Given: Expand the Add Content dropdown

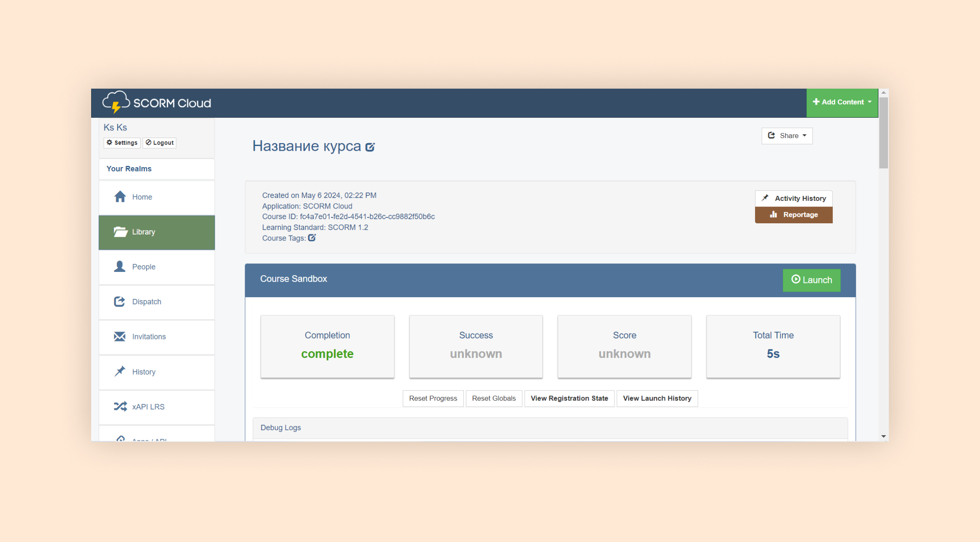Looking at the screenshot, I should (842, 101).
